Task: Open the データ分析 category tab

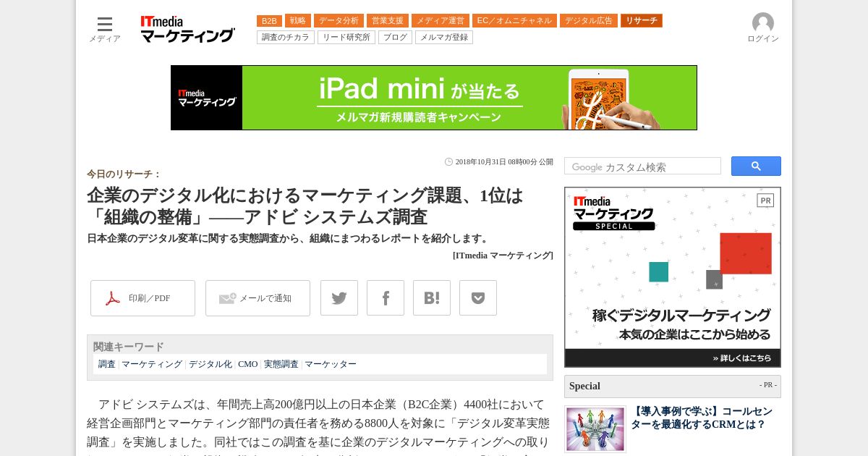Action: click(339, 21)
